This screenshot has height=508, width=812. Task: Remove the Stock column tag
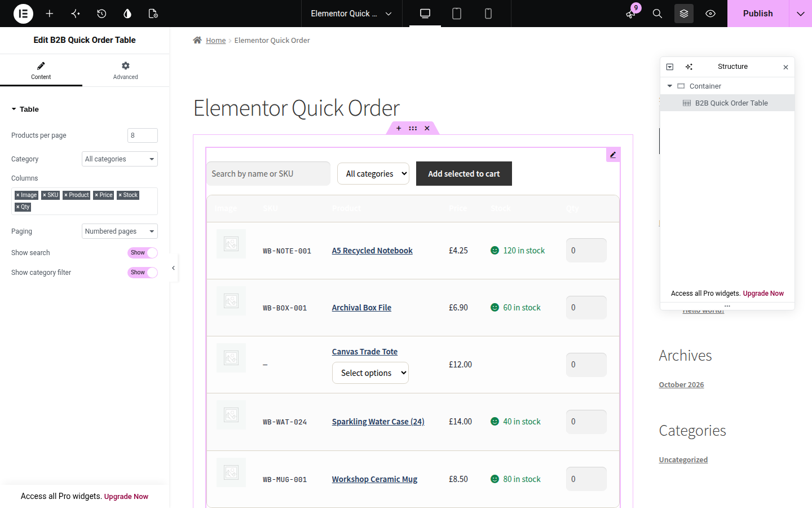click(120, 195)
